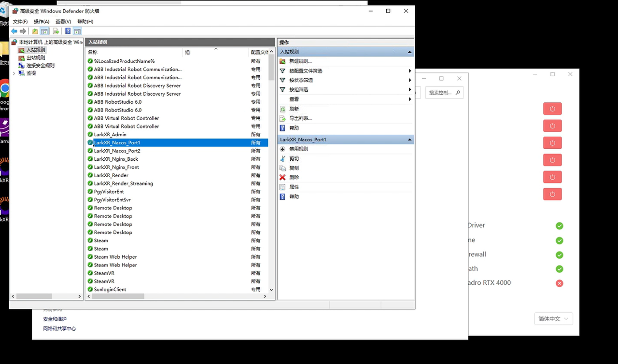Open the Recycle Bin desktop icon

click(4, 11)
